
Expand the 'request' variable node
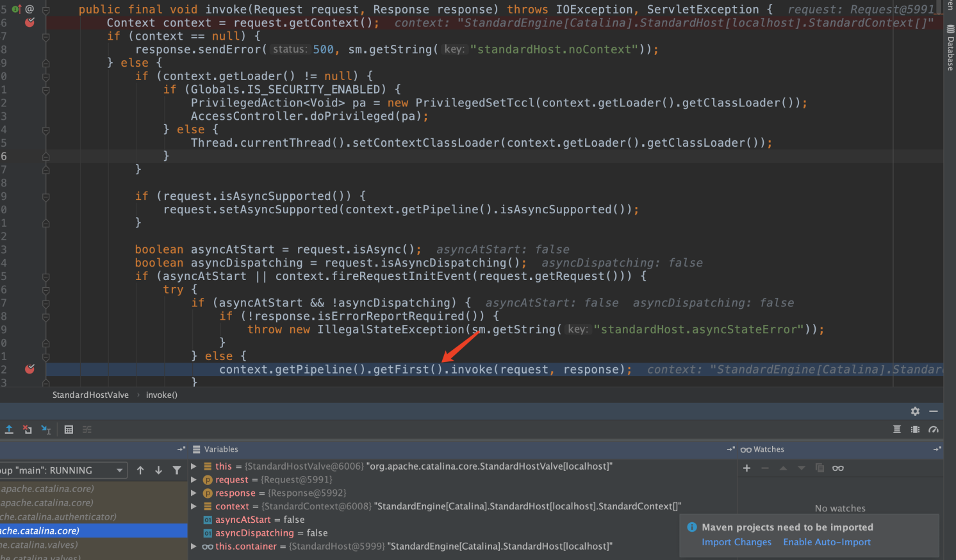click(x=194, y=479)
